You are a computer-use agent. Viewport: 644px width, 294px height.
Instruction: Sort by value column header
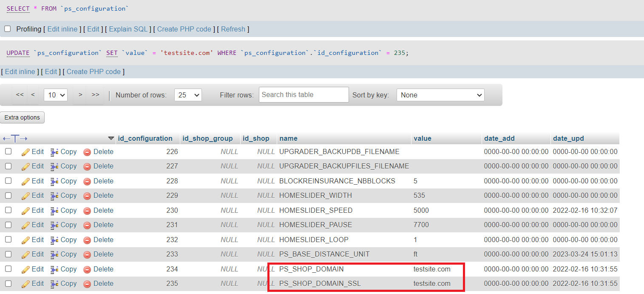[423, 138]
